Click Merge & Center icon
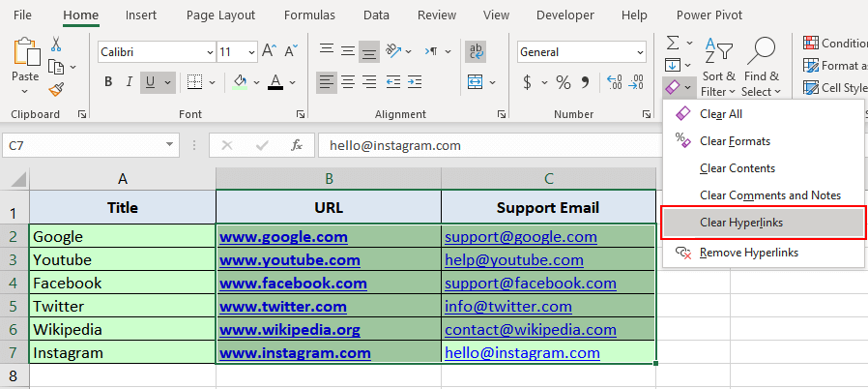This screenshot has height=389, width=868. pyautogui.click(x=476, y=82)
